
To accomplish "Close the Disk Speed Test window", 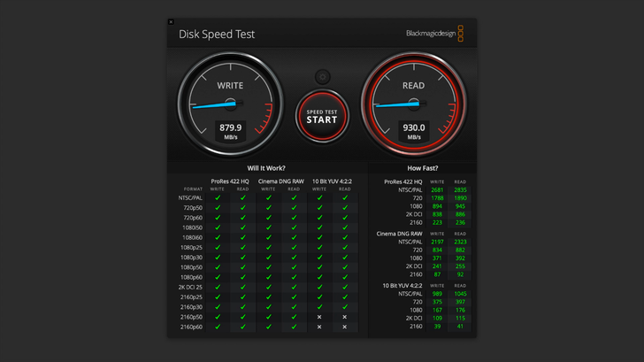I will pos(171,22).
